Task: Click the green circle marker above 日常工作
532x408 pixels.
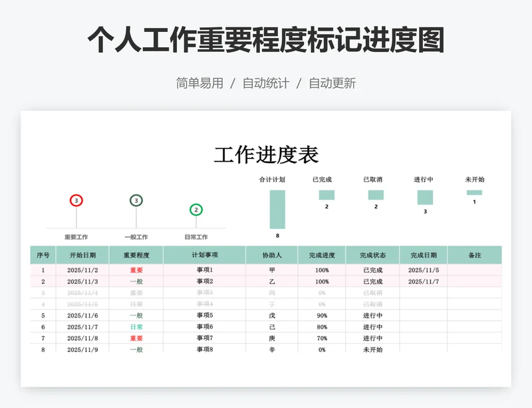Action: [x=196, y=210]
